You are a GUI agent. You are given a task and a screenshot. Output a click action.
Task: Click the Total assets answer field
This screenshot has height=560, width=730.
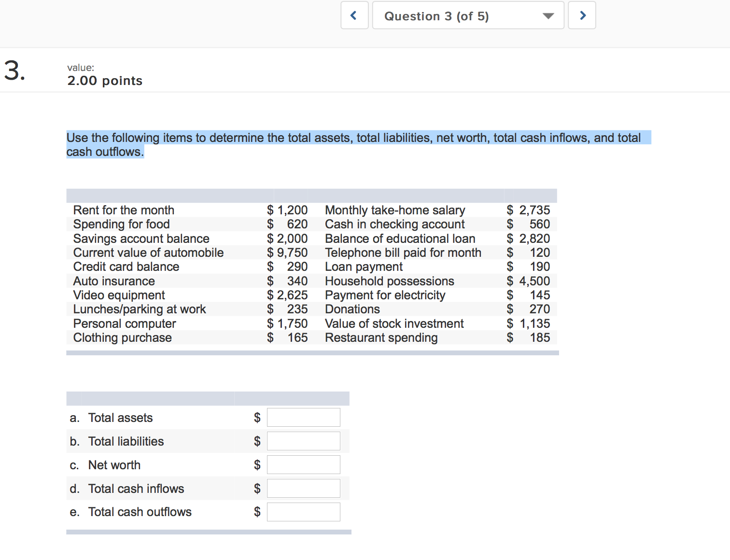point(303,418)
